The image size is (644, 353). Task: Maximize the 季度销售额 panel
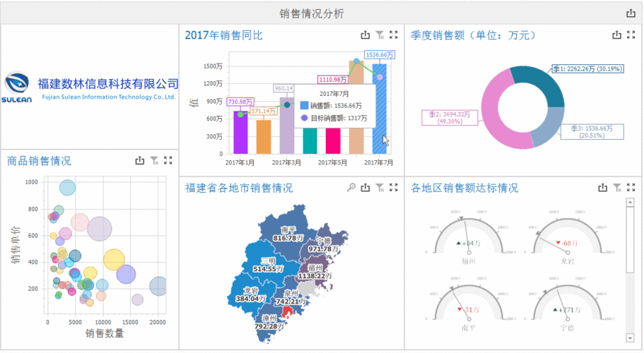[x=631, y=35]
